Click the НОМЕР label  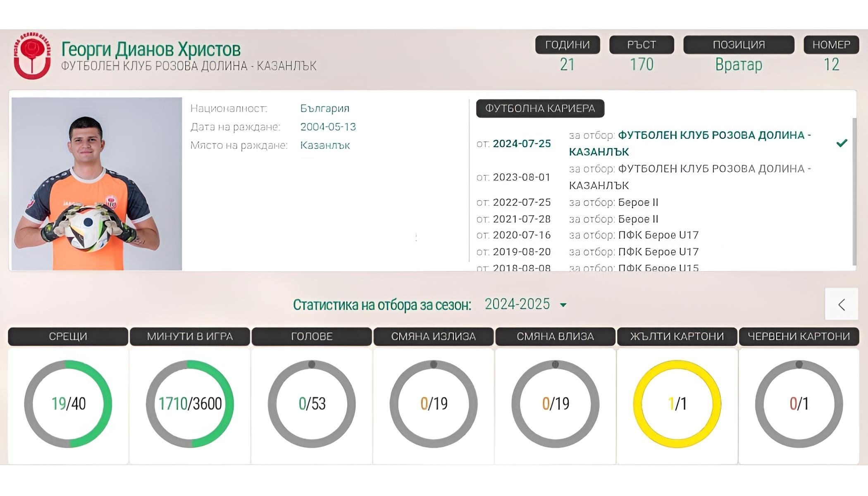pyautogui.click(x=831, y=45)
